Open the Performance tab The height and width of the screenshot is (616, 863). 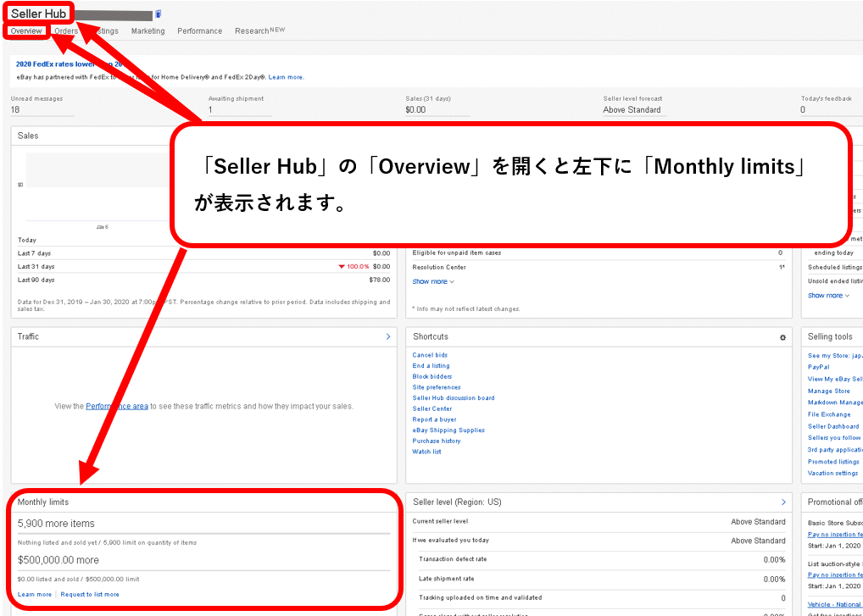click(200, 31)
